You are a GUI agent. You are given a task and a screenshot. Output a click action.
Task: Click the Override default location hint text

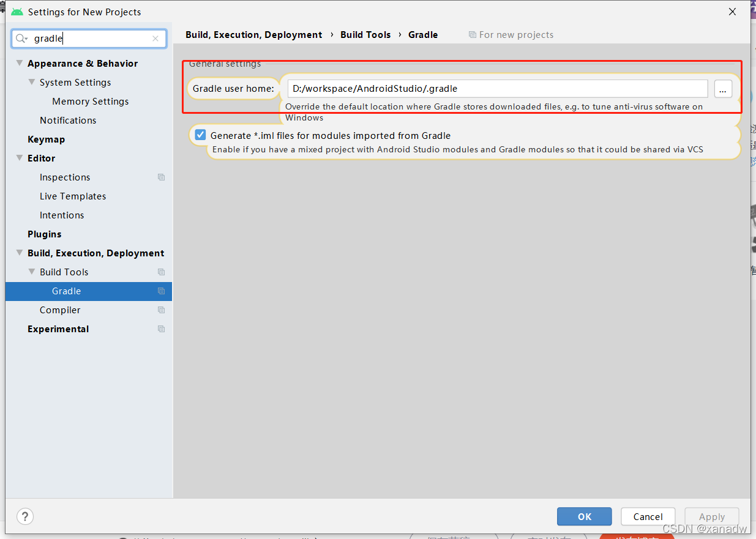[x=494, y=112]
